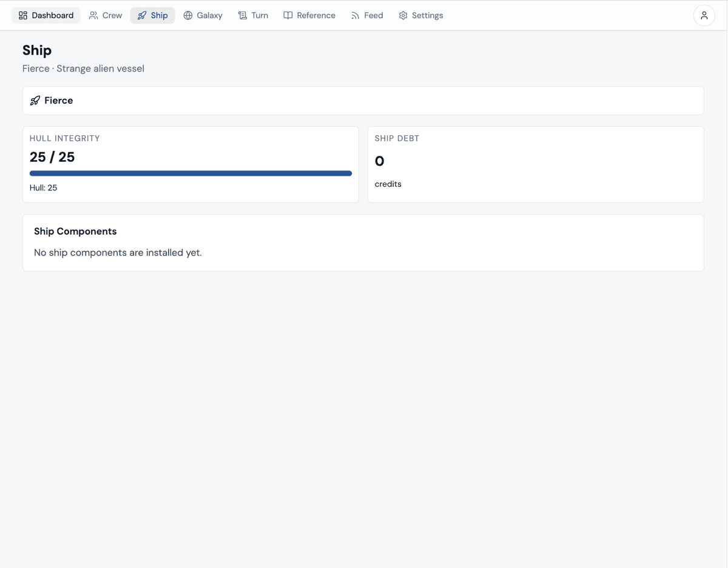Select the Ship tab label
Image resolution: width=728 pixels, height=568 pixels.
[160, 15]
